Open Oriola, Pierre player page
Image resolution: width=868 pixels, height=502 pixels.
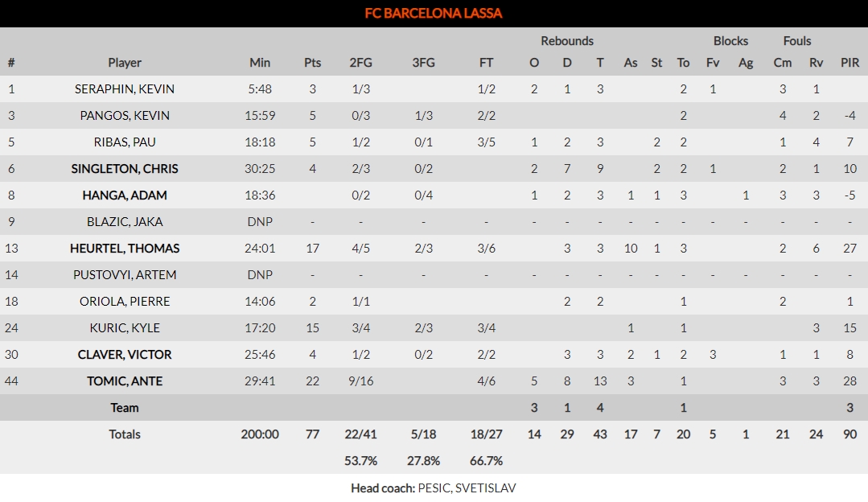(125, 302)
